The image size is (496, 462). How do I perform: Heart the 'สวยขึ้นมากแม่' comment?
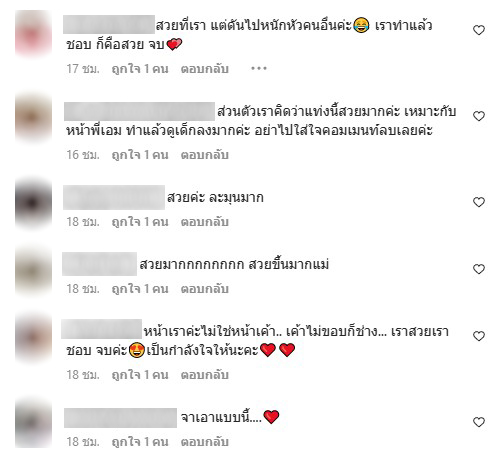pos(479,269)
